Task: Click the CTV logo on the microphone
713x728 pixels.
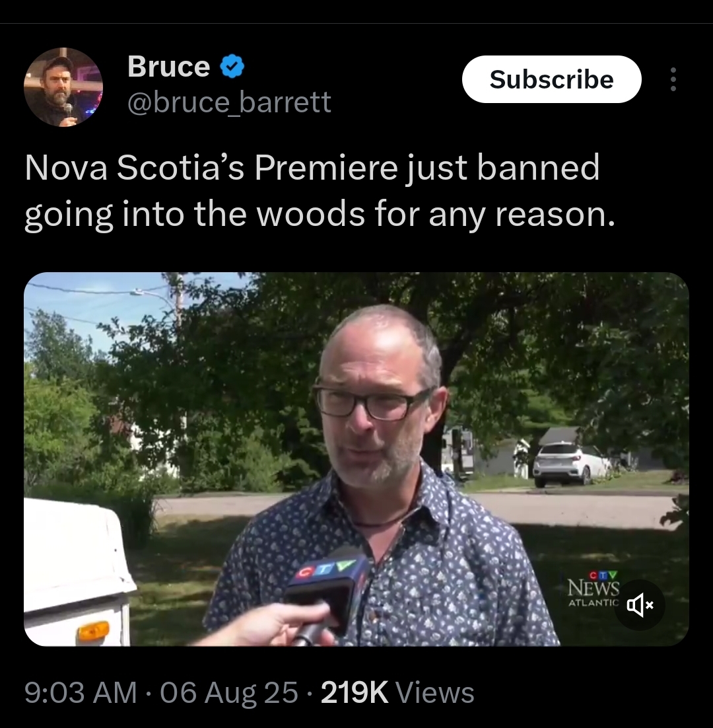Action: (327, 567)
